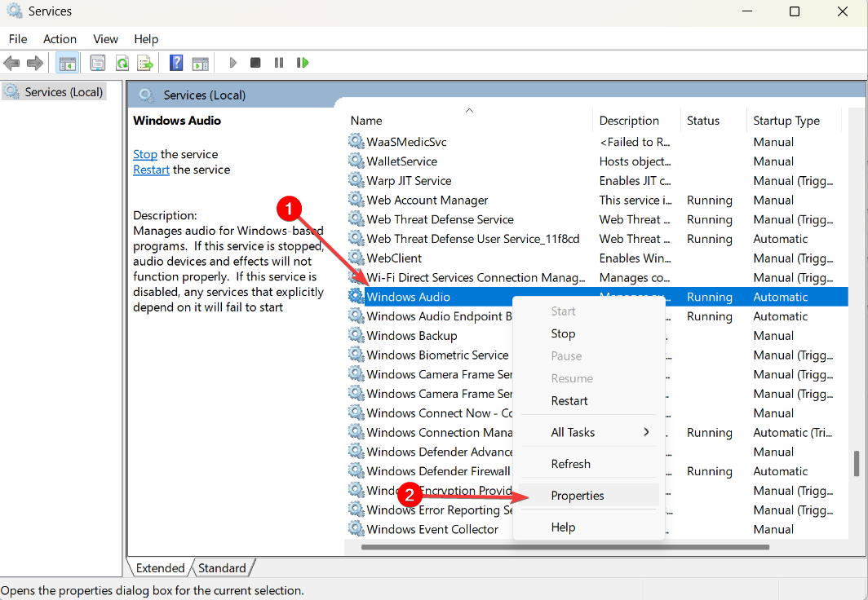The height and width of the screenshot is (600, 868).
Task: Click the Start Service play icon
Action: tap(233, 63)
